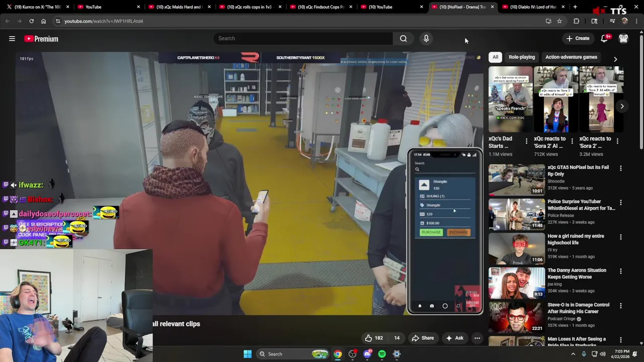Dislike the video with thumbs down
The width and height of the screenshot is (644, 362).
tap(397, 338)
